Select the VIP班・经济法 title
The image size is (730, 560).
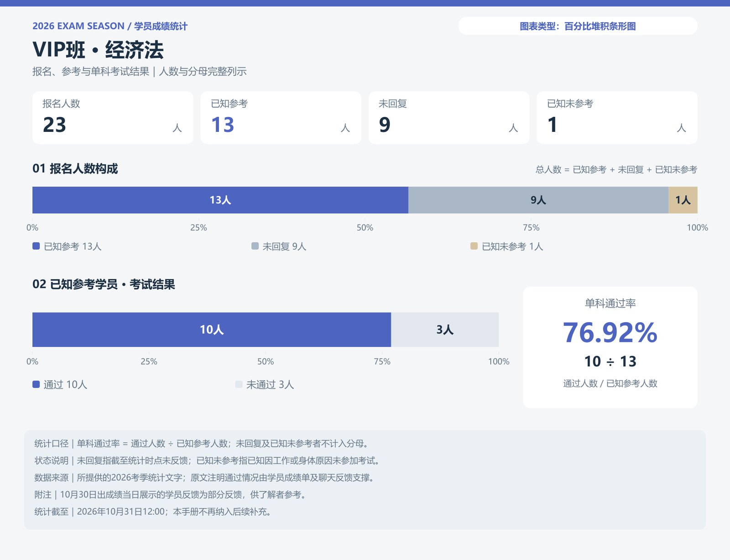pos(98,50)
